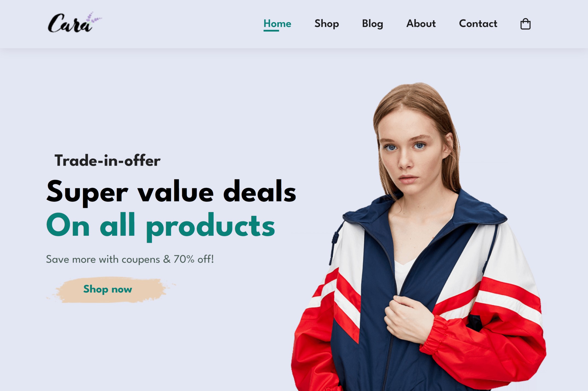The height and width of the screenshot is (391, 588).
Task: Select the Blog menu item
Action: coord(372,24)
